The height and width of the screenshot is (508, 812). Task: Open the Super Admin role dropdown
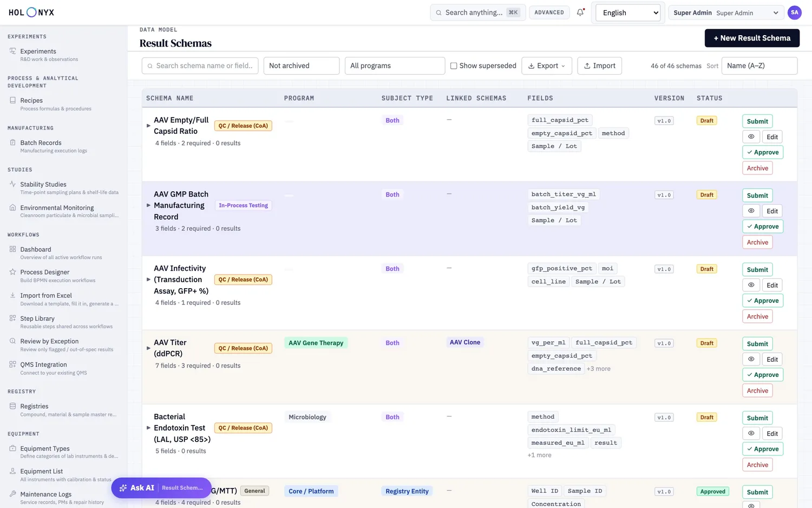pyautogui.click(x=726, y=12)
